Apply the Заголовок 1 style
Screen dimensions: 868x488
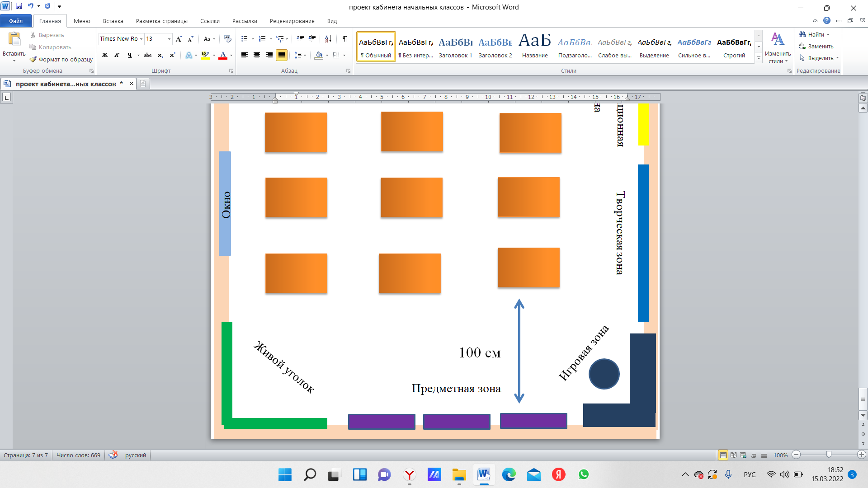click(455, 47)
